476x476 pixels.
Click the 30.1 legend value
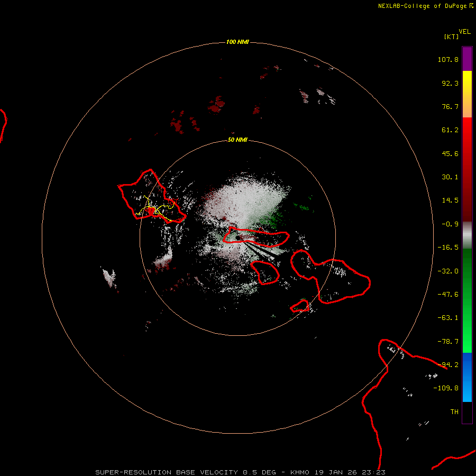click(450, 177)
